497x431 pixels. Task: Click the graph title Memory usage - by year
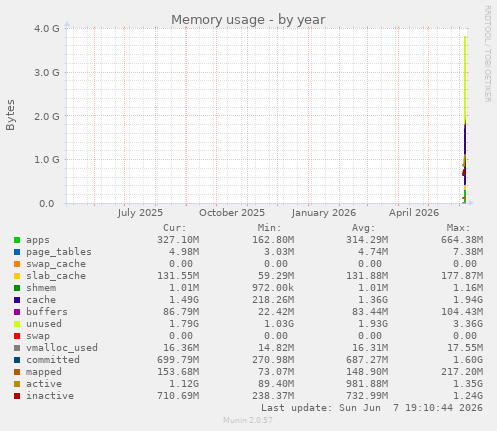coord(248,20)
